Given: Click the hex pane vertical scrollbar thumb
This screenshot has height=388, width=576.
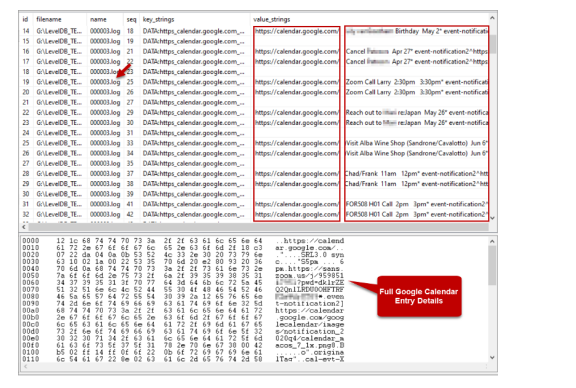Looking at the screenshot, I should pyautogui.click(x=492, y=265).
